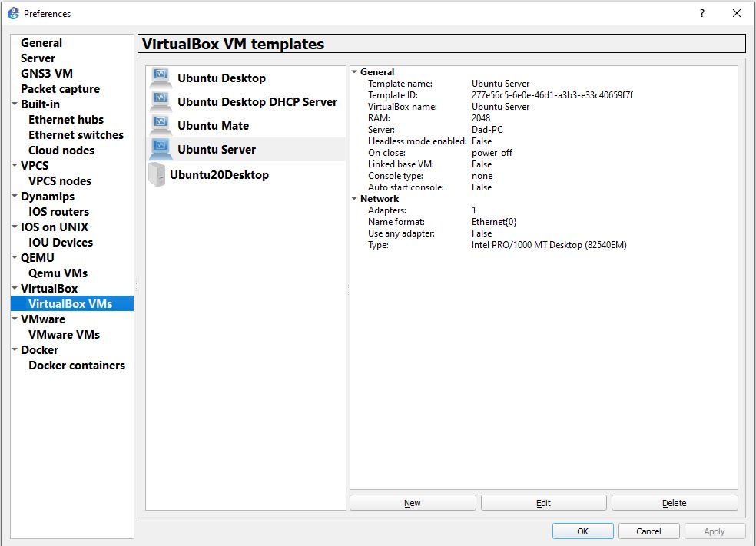
Task: Click the Headless mode enabled label
Action: (x=417, y=141)
